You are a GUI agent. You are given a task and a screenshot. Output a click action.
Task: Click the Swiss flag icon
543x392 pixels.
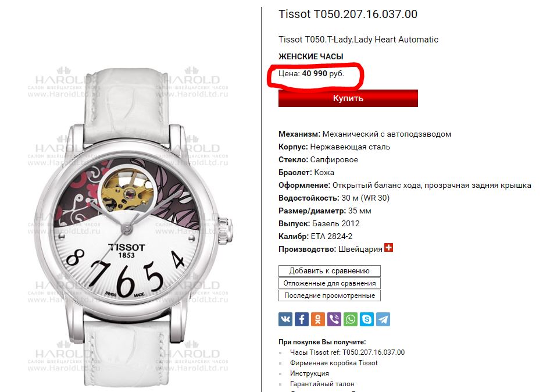click(x=388, y=248)
